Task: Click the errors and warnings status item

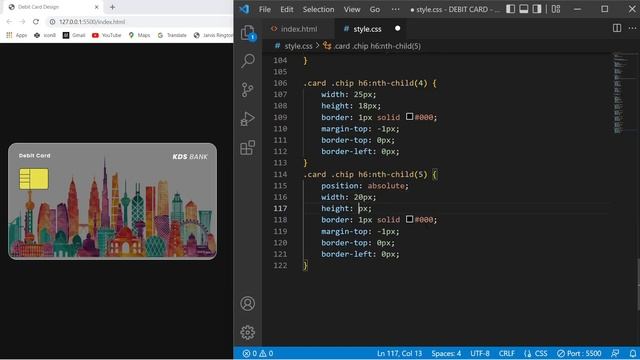Action: tap(258, 353)
